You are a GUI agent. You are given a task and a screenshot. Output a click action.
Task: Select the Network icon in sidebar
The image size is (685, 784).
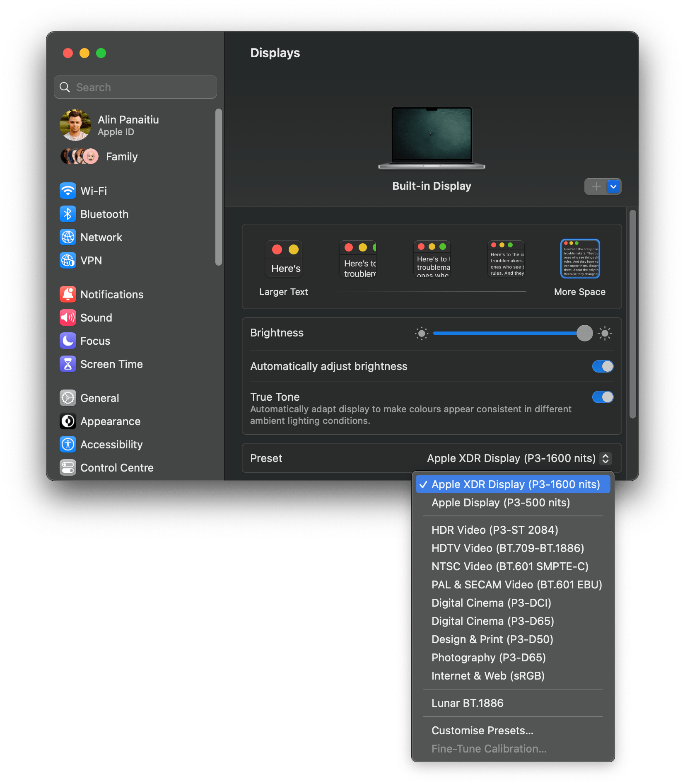(68, 237)
